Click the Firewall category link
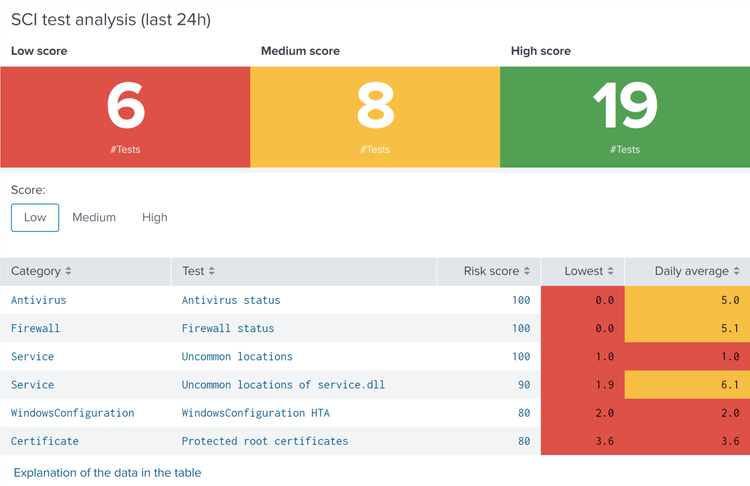This screenshot has height=486, width=750. coord(35,329)
